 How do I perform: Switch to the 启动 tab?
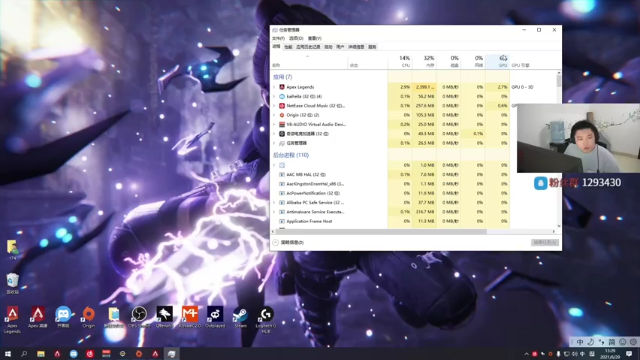328,47
